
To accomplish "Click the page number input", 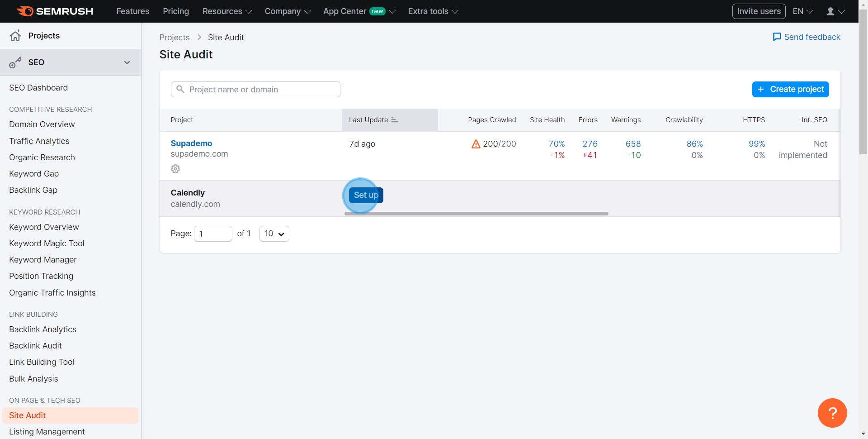I will pos(213,234).
